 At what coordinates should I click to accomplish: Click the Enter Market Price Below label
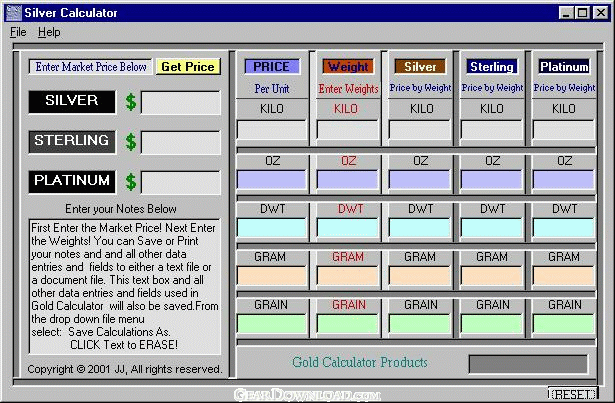[91, 67]
